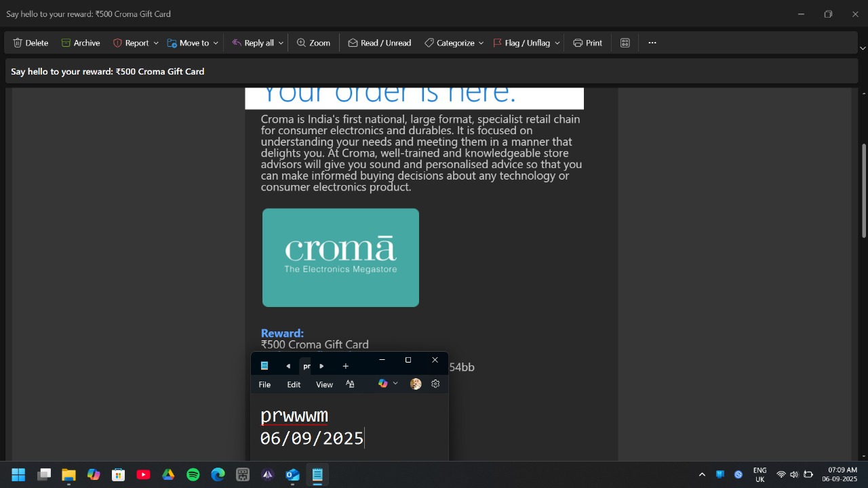Viewport: 868px width, 488px height.
Task: Open the Notepad View menu
Action: 324,384
